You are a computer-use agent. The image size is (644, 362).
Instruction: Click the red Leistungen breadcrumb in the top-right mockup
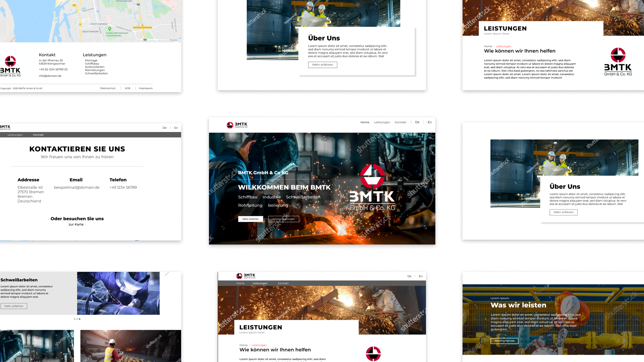(503, 46)
